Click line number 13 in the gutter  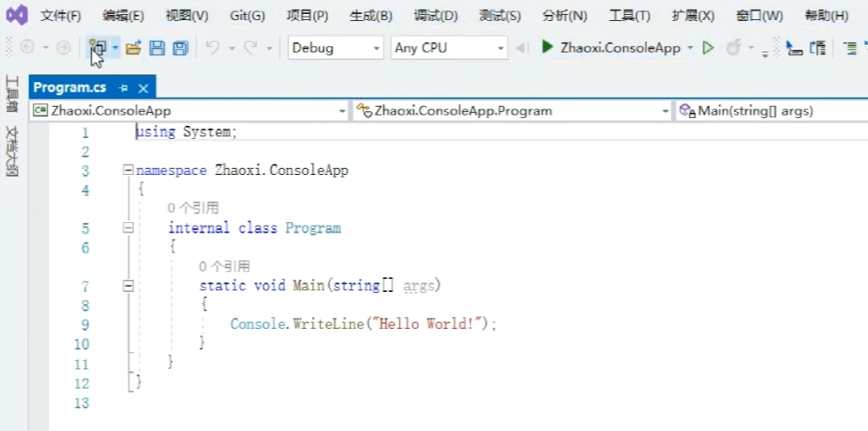pyautogui.click(x=81, y=403)
